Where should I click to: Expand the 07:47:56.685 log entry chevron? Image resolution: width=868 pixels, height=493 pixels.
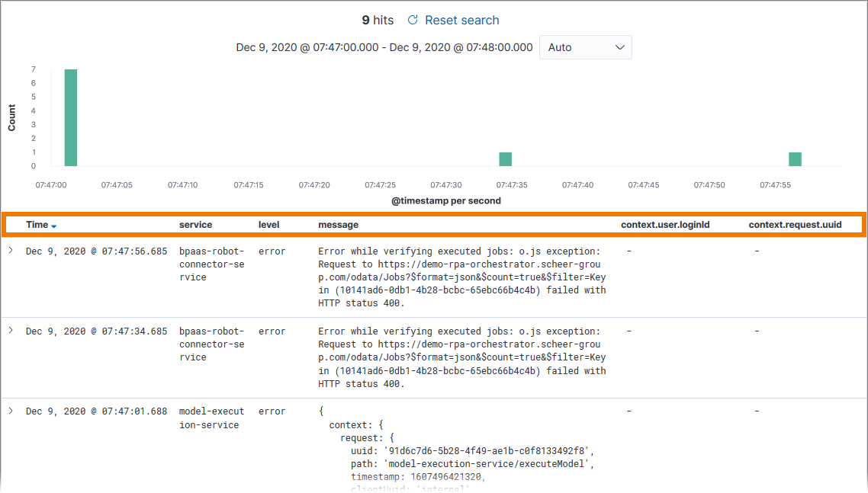pyautogui.click(x=11, y=249)
